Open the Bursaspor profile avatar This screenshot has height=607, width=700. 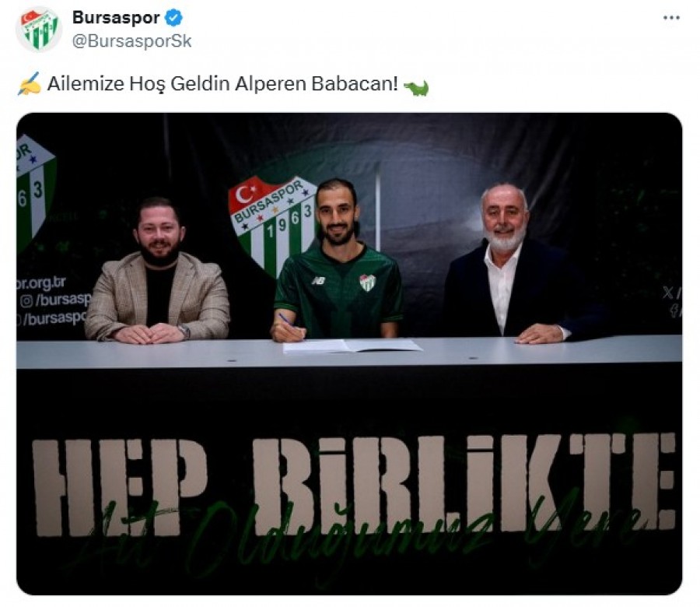pos(38,30)
